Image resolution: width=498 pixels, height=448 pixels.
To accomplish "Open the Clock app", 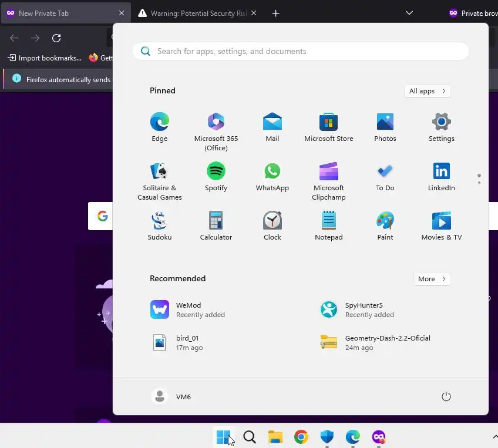I will (x=272, y=225).
